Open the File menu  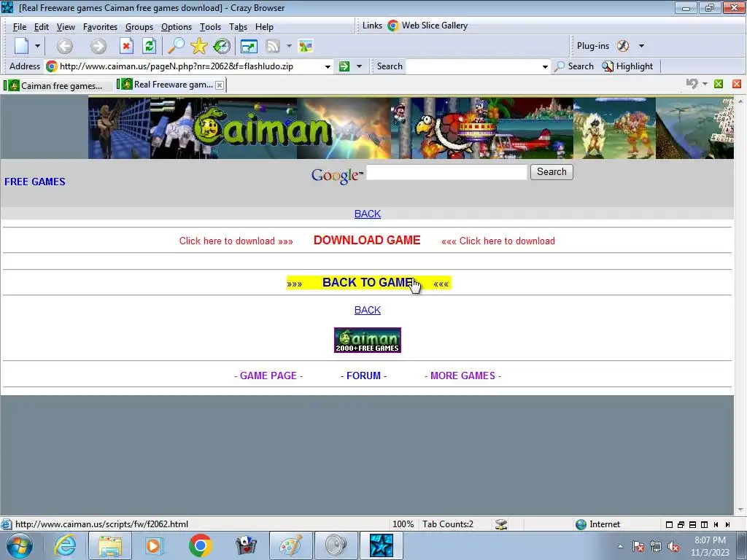[20, 27]
